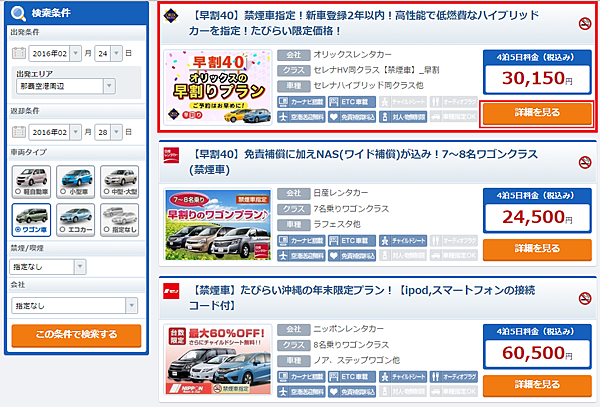Viewport: 600px width, 407px height.
Task: Select the 小型車 vehicle type
Action: [75, 182]
